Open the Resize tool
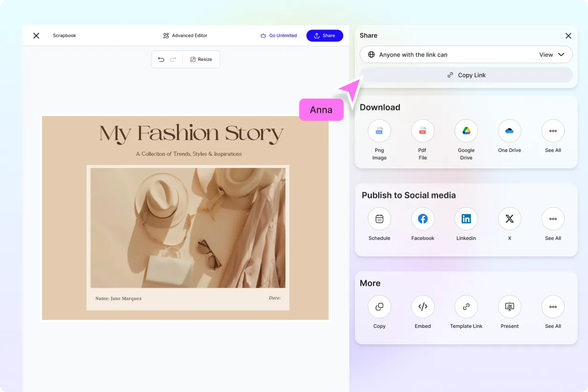The height and width of the screenshot is (392, 588). [201, 59]
